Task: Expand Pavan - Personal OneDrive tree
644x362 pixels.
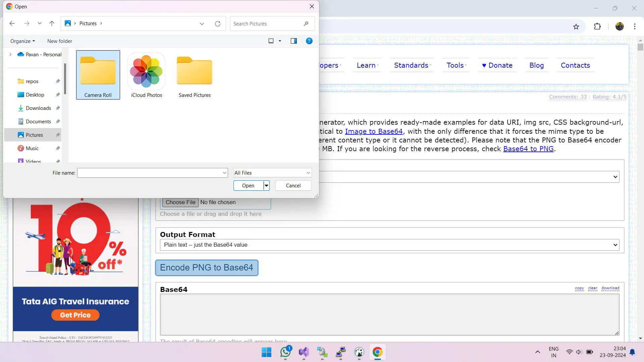Action: [10, 54]
